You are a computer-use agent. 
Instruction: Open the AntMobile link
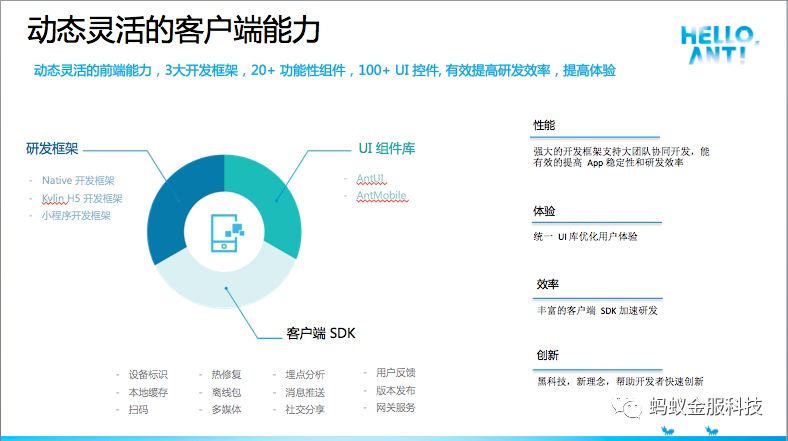[381, 195]
